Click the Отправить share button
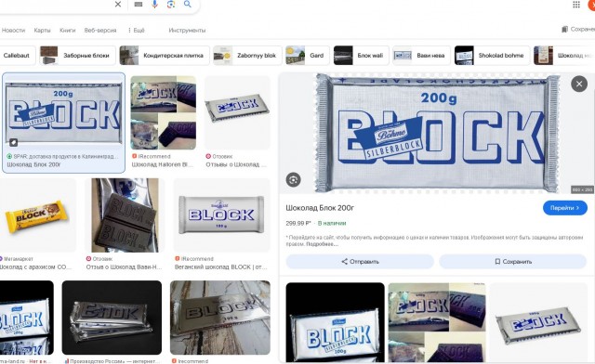The height and width of the screenshot is (364, 595). tap(360, 262)
